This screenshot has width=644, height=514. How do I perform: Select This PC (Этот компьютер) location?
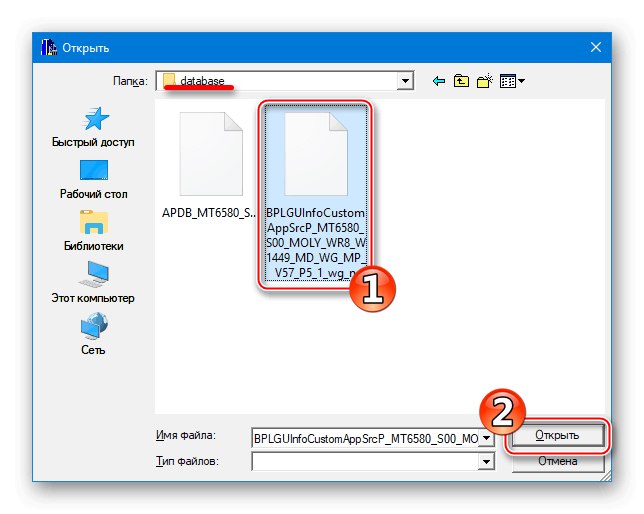(x=93, y=283)
